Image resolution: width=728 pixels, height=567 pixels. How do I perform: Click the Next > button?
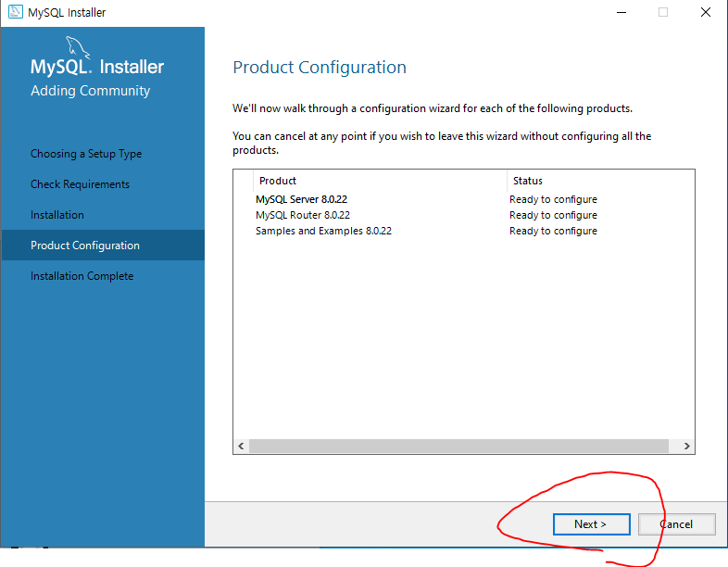click(592, 524)
